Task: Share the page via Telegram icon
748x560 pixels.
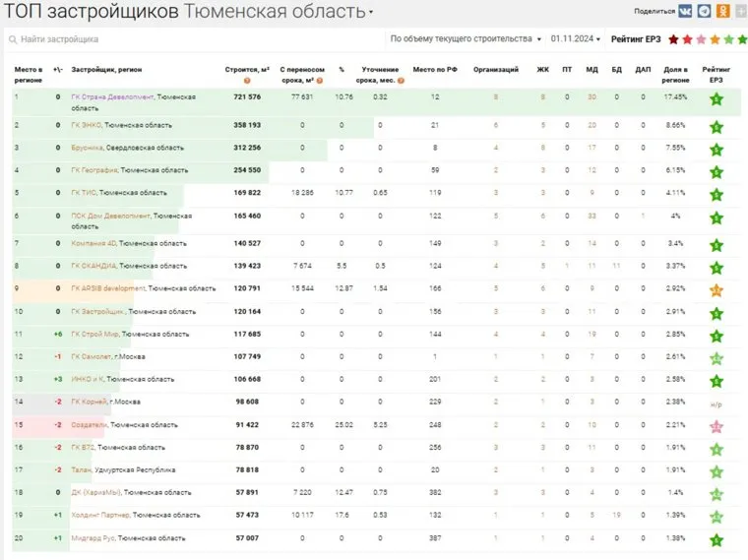Action: pyautogui.click(x=704, y=11)
